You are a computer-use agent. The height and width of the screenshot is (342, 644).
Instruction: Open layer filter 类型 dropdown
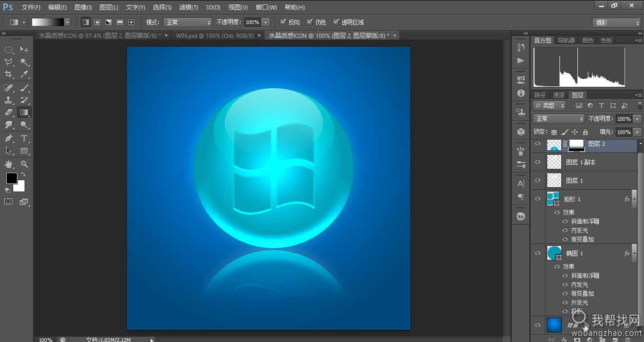click(549, 106)
